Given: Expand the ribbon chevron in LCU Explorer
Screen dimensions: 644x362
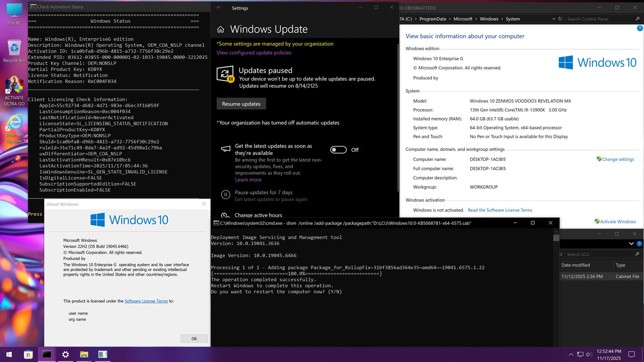Looking at the screenshot, I should (x=631, y=244).
